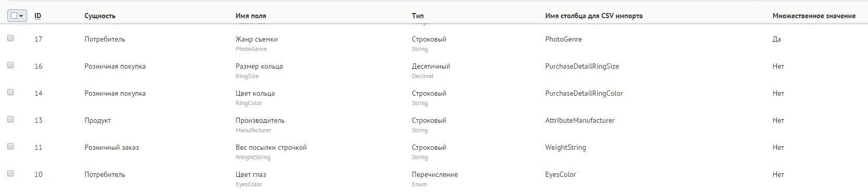Click the Множественное значение column header

pos(814,16)
